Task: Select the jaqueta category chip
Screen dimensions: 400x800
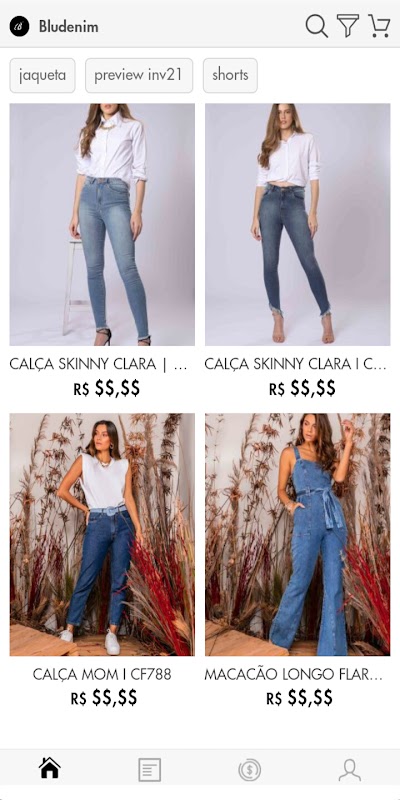Action: tap(42, 76)
